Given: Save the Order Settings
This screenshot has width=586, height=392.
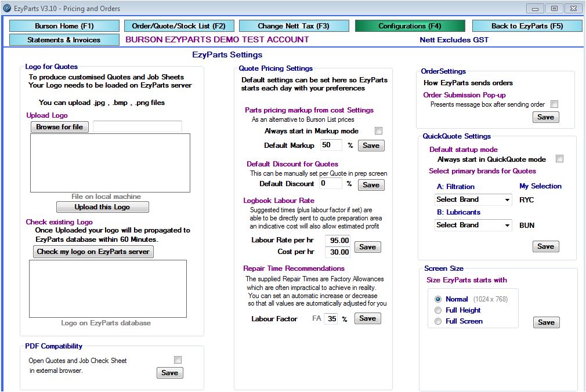Looking at the screenshot, I should point(546,117).
